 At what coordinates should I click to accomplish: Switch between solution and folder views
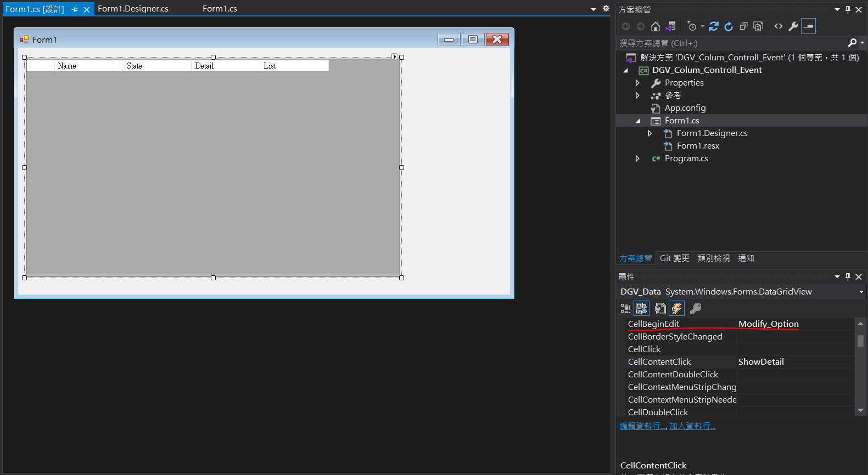[670, 26]
